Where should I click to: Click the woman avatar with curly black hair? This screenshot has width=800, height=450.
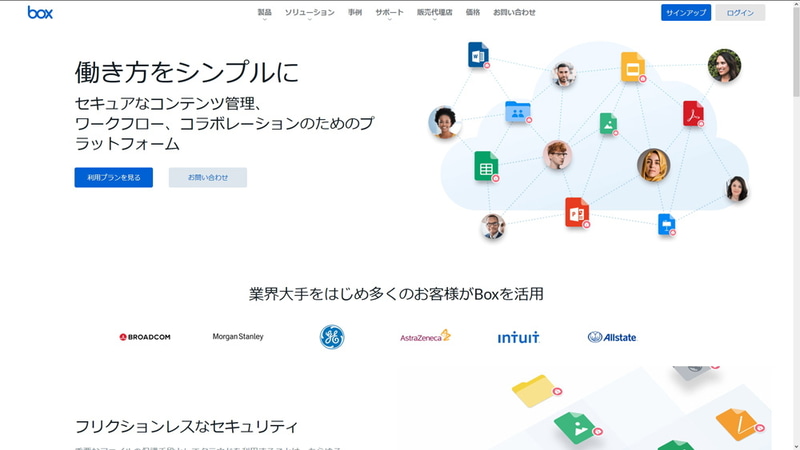click(444, 122)
